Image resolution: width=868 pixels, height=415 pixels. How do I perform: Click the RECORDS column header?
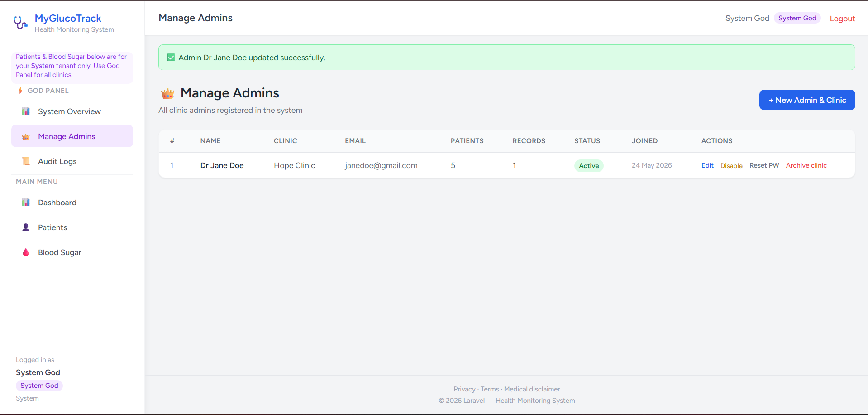point(529,141)
